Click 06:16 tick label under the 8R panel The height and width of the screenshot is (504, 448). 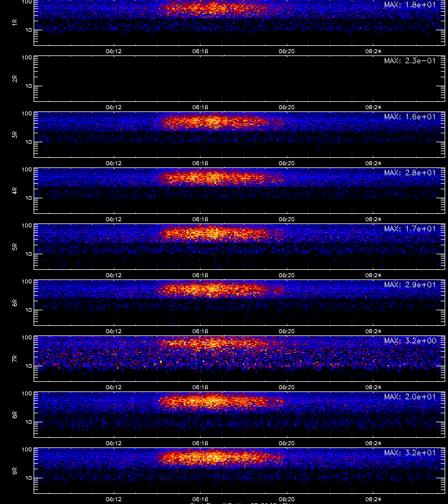[x=200, y=444]
